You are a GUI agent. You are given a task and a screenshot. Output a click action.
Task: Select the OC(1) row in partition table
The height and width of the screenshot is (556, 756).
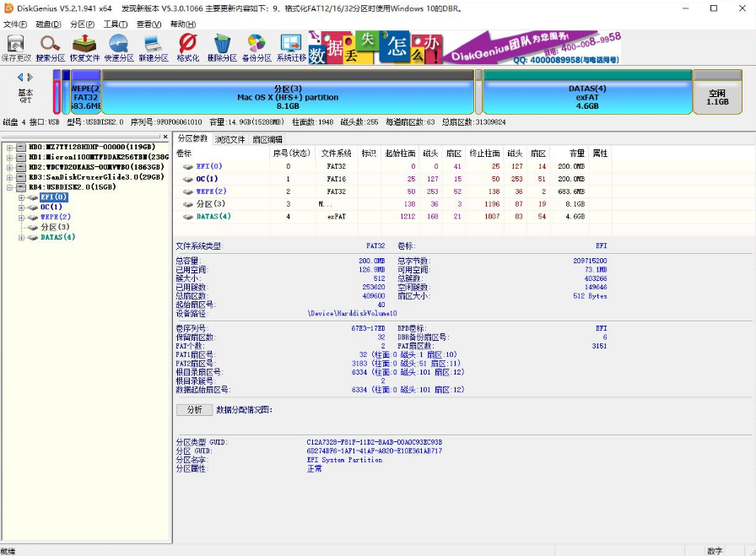pyautogui.click(x=208, y=179)
